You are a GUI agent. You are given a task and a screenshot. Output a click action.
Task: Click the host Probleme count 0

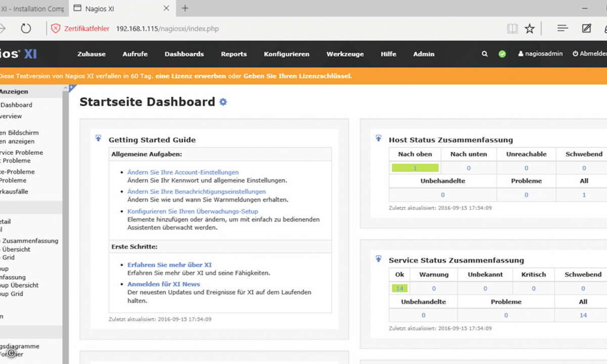526,195
